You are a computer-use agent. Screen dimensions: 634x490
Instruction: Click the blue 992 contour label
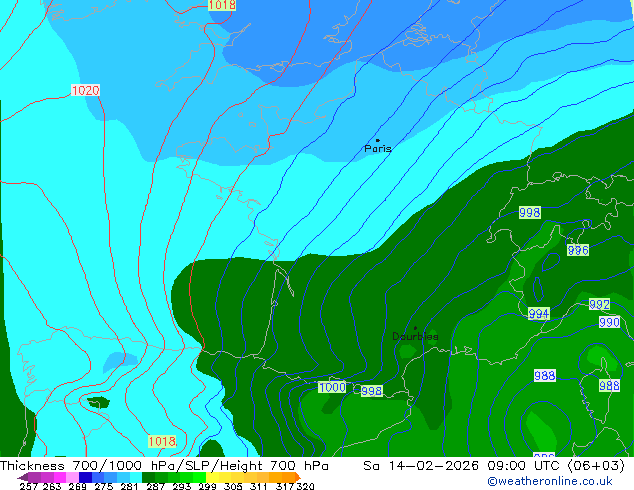pos(599,304)
